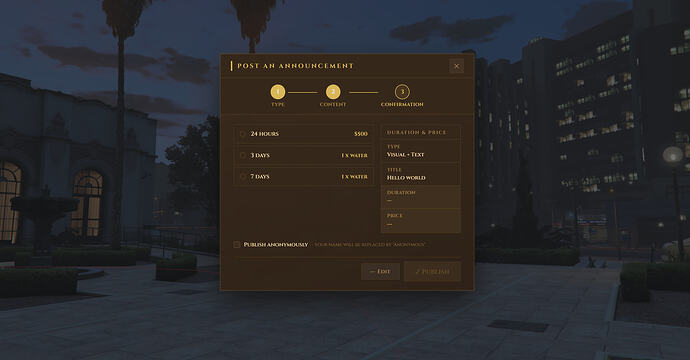This screenshot has width=690, height=360.
Task: Click the $500 price text
Action: (x=361, y=134)
